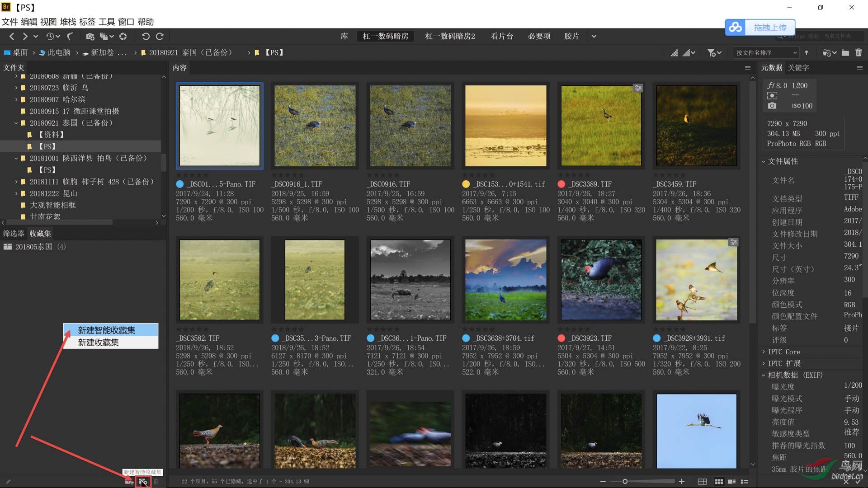Switch to thumbnail grid view mode
868x488 pixels.
718,482
